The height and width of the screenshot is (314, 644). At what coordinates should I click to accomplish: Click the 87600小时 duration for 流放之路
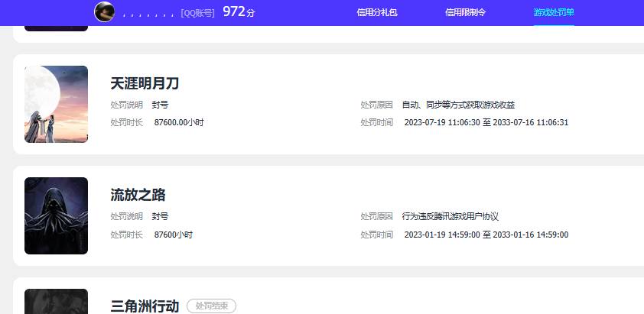pos(174,235)
